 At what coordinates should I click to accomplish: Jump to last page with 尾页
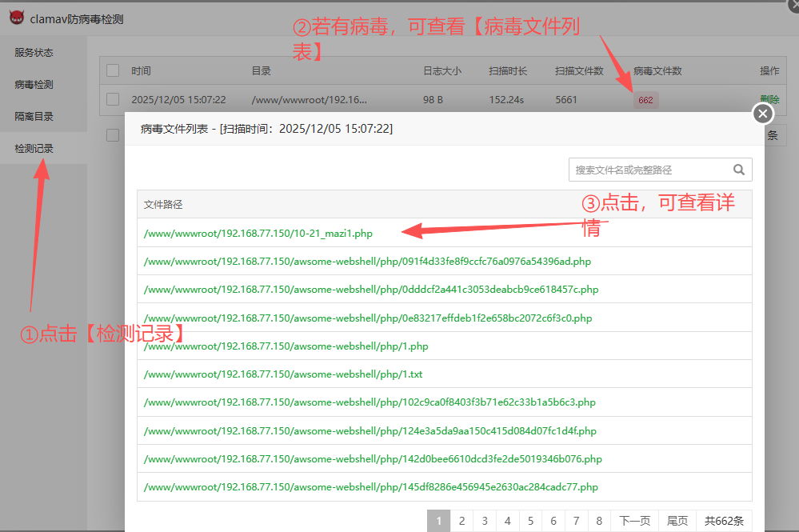(677, 521)
